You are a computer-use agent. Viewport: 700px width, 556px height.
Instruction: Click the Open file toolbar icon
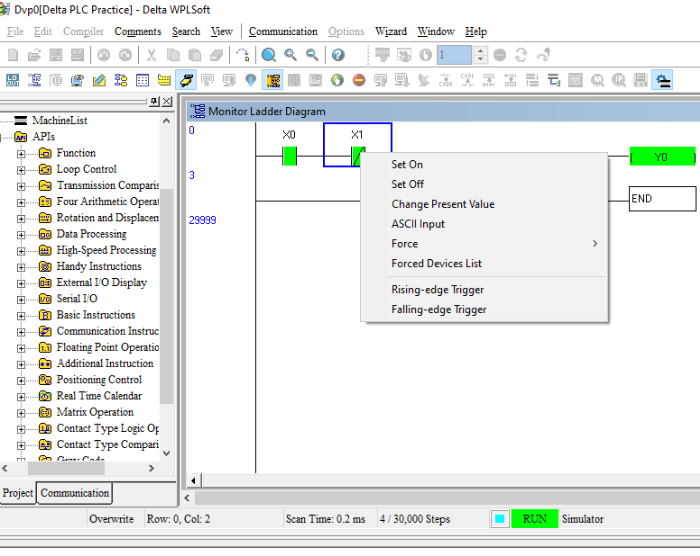[36, 55]
